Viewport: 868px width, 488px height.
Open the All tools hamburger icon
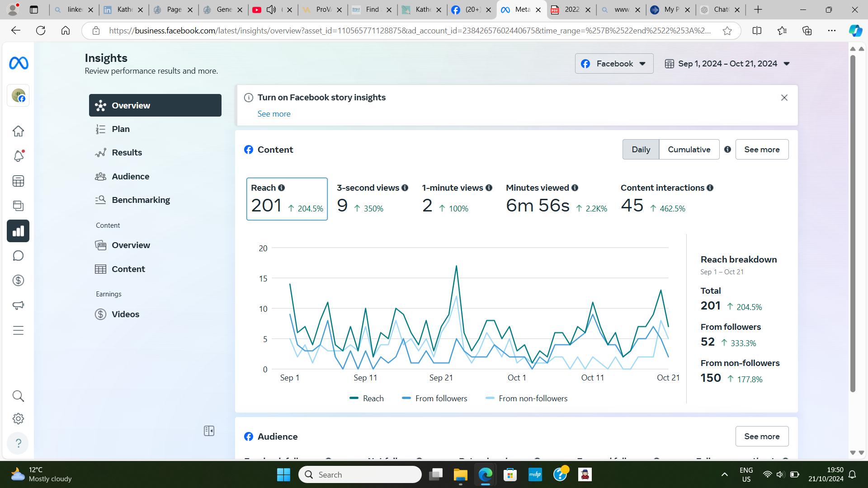18,330
